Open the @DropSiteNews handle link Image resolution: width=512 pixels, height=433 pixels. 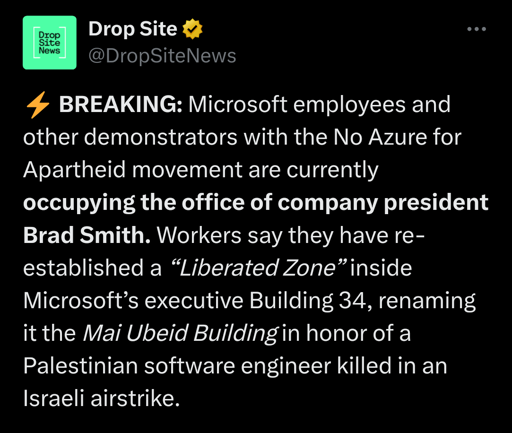pyautogui.click(x=162, y=56)
